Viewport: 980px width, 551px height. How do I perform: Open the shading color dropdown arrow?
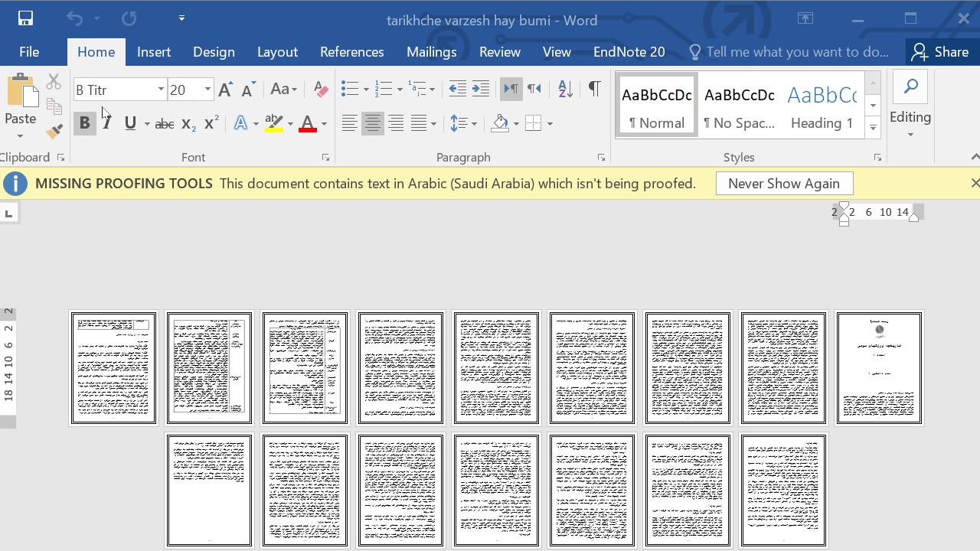516,124
